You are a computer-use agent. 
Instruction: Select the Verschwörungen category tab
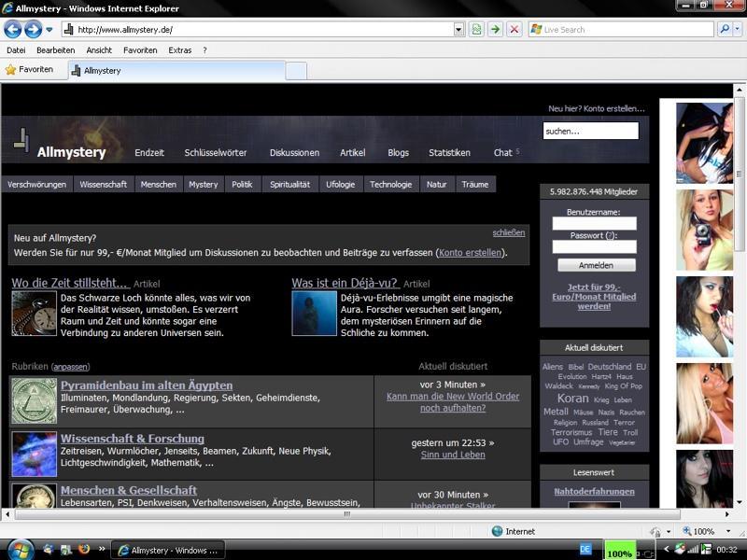[37, 184]
